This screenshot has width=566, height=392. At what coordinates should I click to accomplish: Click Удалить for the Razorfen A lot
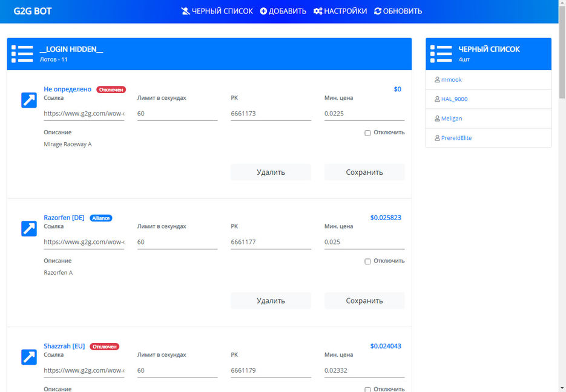click(271, 301)
